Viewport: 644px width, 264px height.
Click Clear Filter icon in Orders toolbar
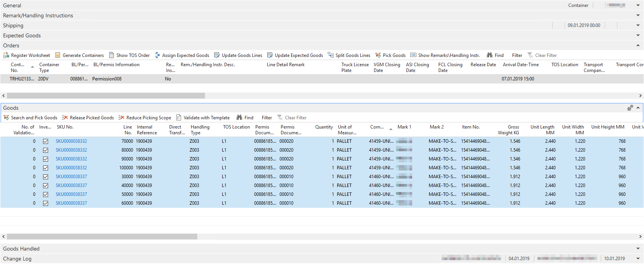(x=530, y=55)
